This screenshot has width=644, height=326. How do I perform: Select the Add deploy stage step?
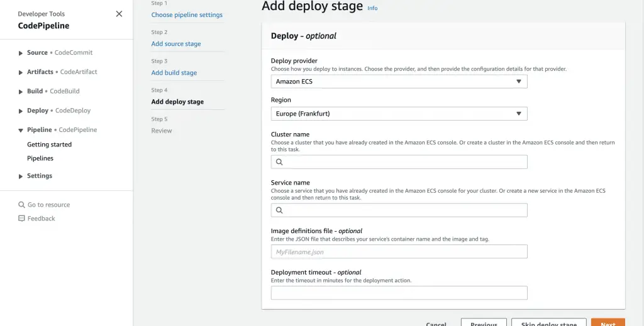[x=177, y=102]
